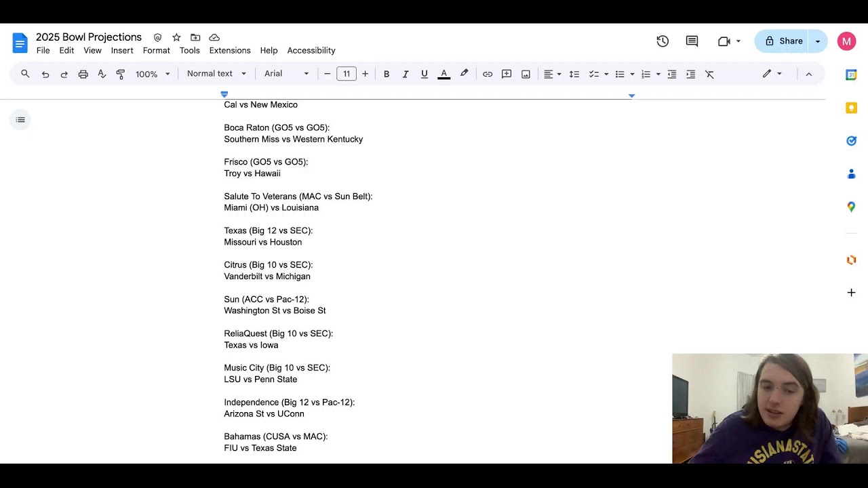Toggle the checklist formatting
This screenshot has width=868, height=488.
pyautogui.click(x=594, y=74)
